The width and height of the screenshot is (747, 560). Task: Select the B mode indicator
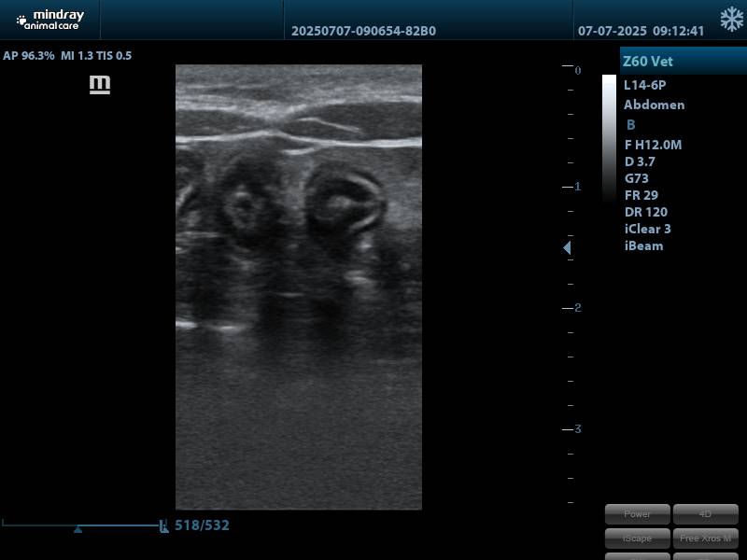tap(631, 125)
